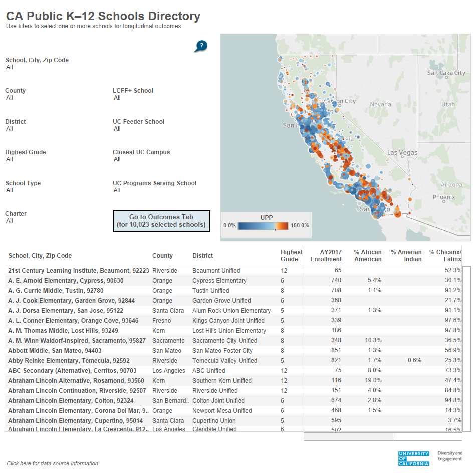Click the University of California logo
This screenshot has height=476, width=476.
click(414, 458)
